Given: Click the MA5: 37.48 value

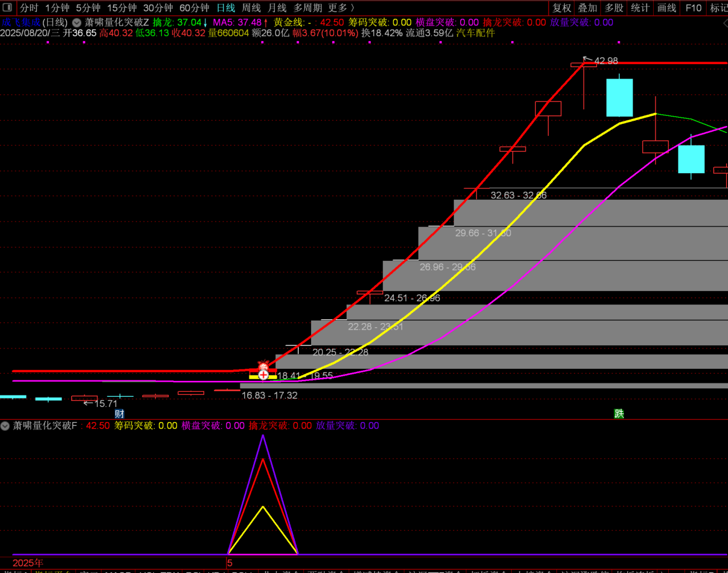Looking at the screenshot, I should pyautogui.click(x=240, y=22).
